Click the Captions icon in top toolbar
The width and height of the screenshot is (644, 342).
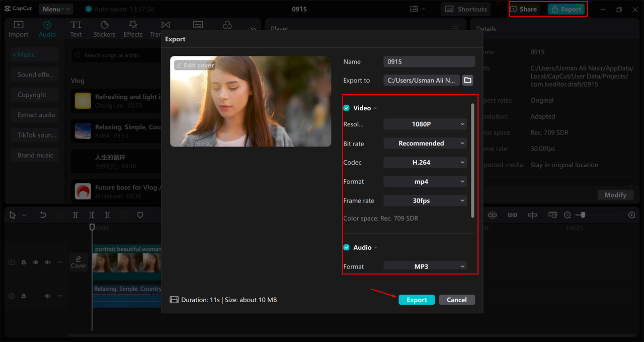point(198,25)
